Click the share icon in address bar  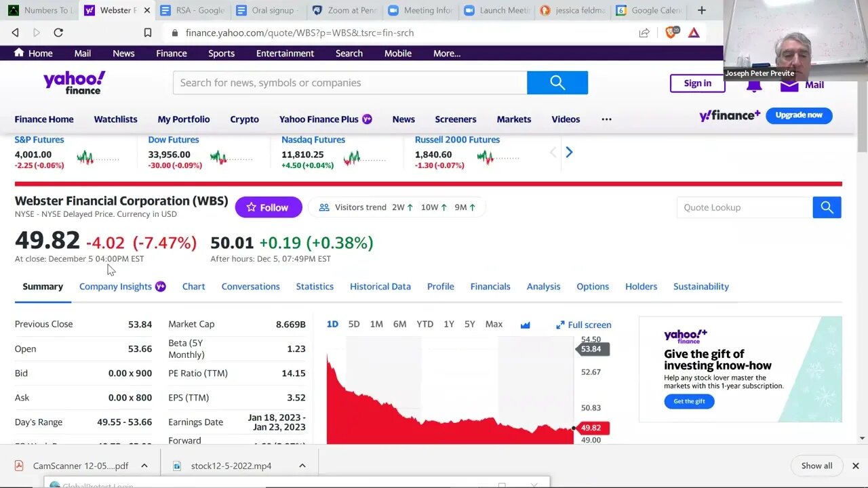[644, 33]
